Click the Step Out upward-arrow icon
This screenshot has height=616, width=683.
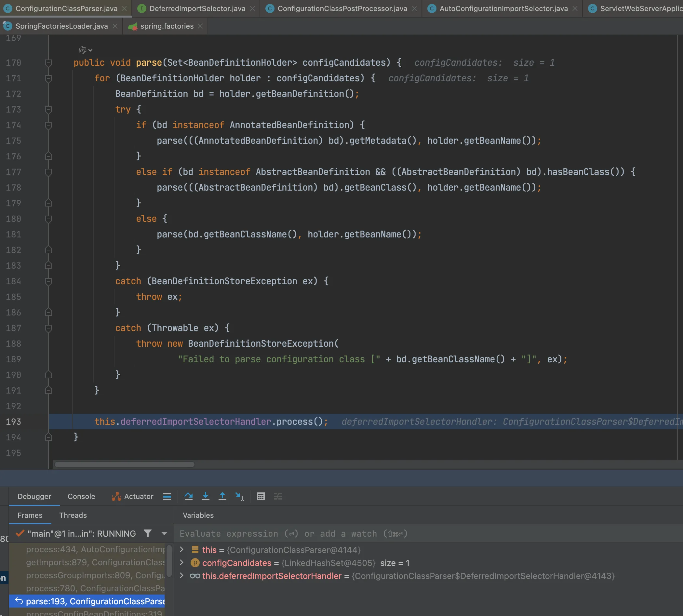(x=222, y=497)
